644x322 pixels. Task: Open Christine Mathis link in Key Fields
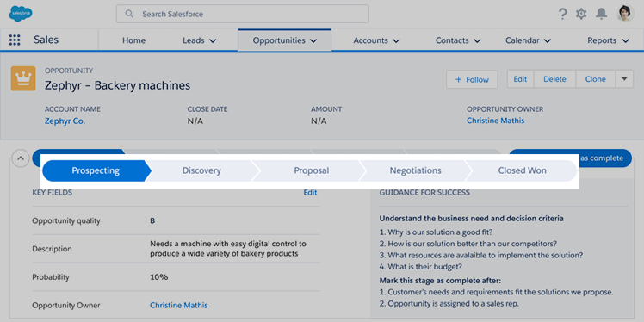tap(179, 305)
